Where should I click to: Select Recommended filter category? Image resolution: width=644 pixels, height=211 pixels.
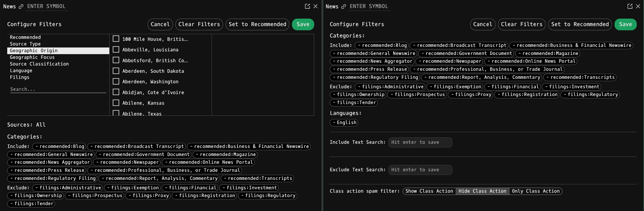(x=58, y=37)
